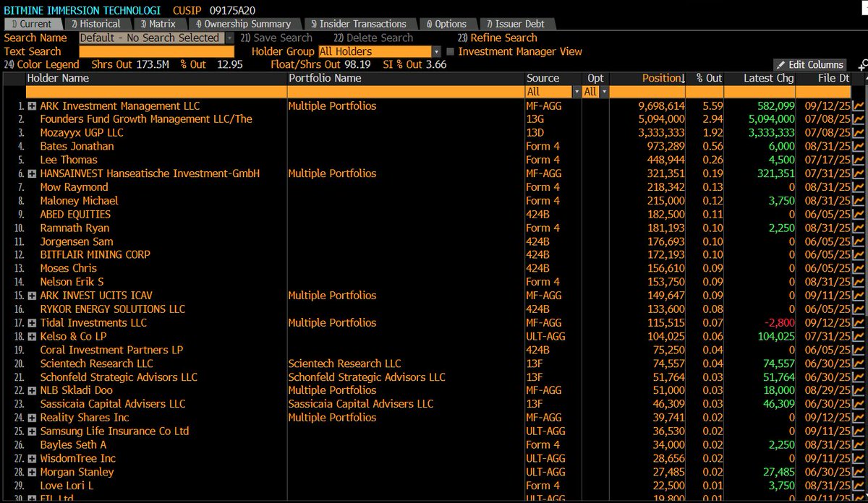Sort by Holder Name column header
The height and width of the screenshot is (503, 868).
click(58, 78)
